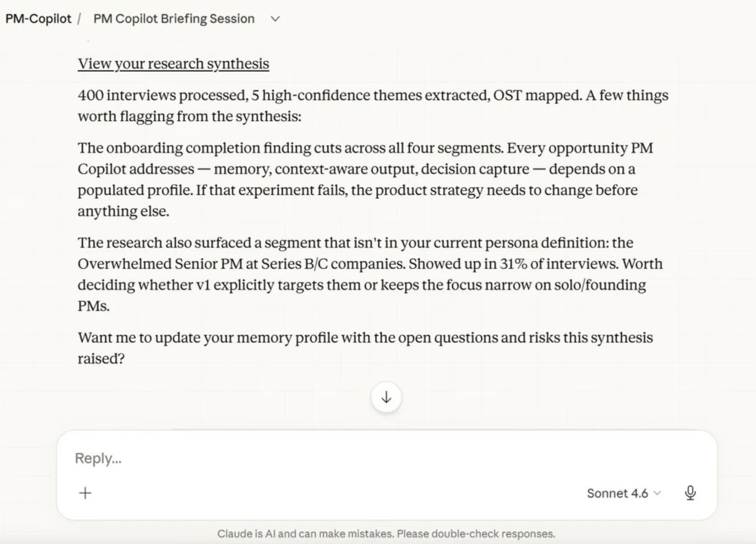Click the Overwhelmed Senior PM segment paragraph
756x544 pixels.
(370, 274)
